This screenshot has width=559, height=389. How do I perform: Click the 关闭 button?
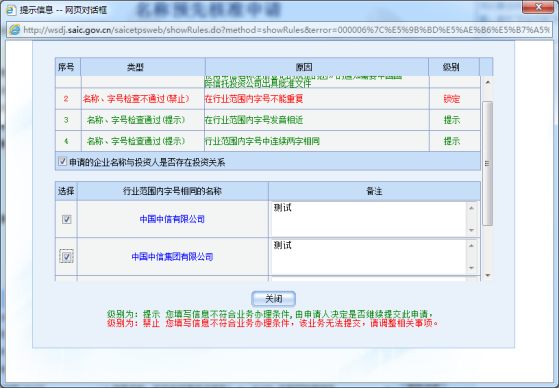coord(273,299)
